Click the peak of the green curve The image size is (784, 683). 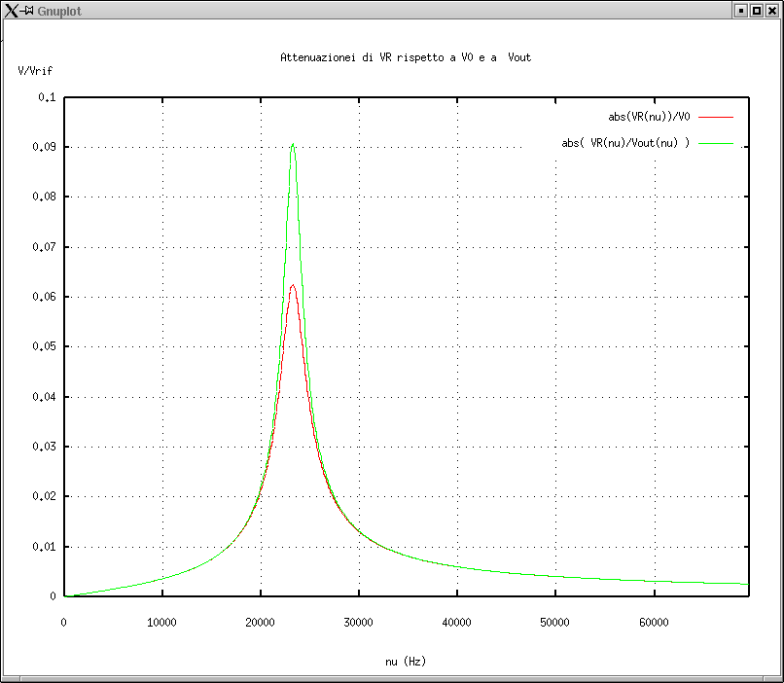point(293,145)
